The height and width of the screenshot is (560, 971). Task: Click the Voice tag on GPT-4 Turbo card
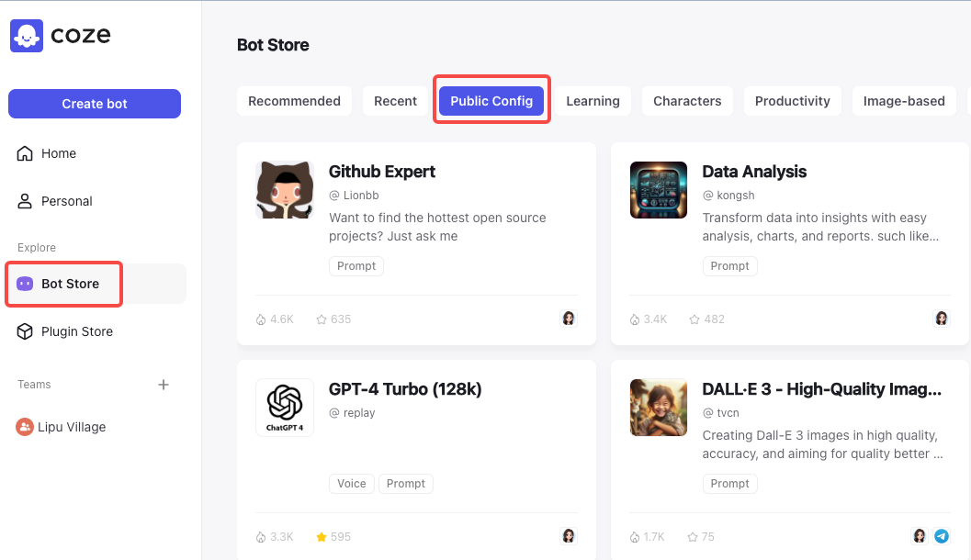click(352, 483)
